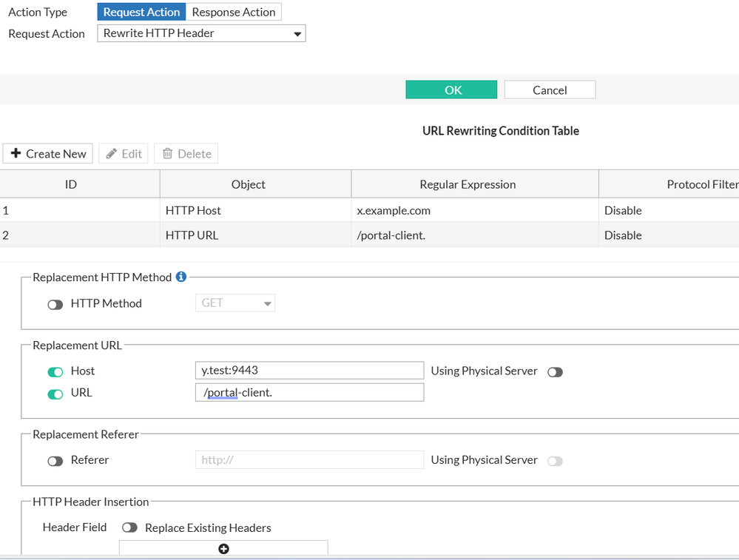This screenshot has width=739, height=560.
Task: Enable the HTTP Method toggle
Action: (55, 304)
